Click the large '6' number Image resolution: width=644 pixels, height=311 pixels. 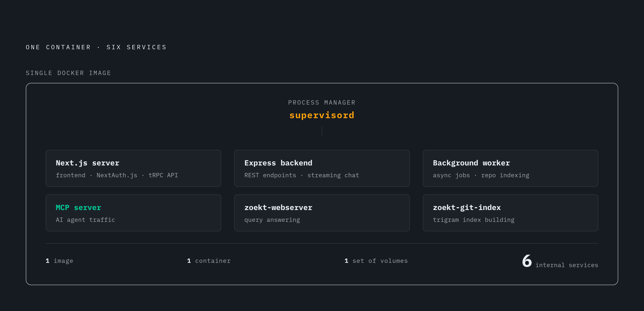pos(527,261)
